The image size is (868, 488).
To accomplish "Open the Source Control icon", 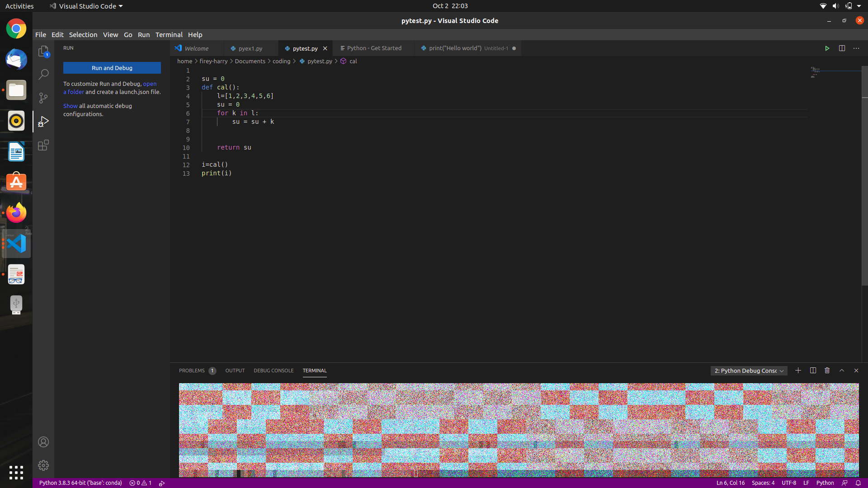I will pos(43,98).
